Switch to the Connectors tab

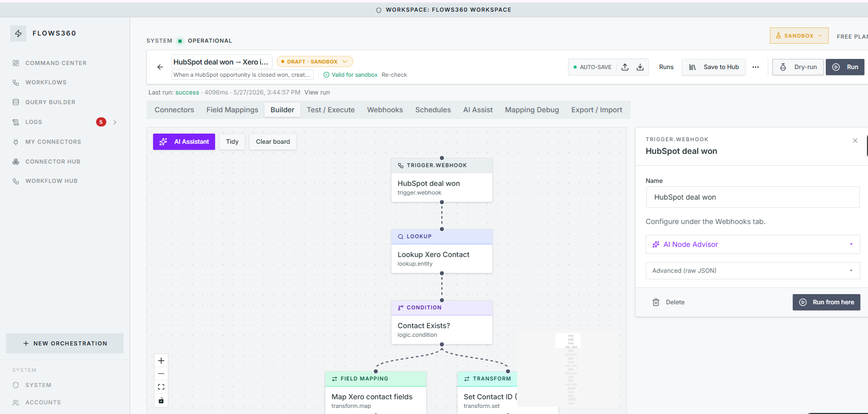[x=174, y=110]
